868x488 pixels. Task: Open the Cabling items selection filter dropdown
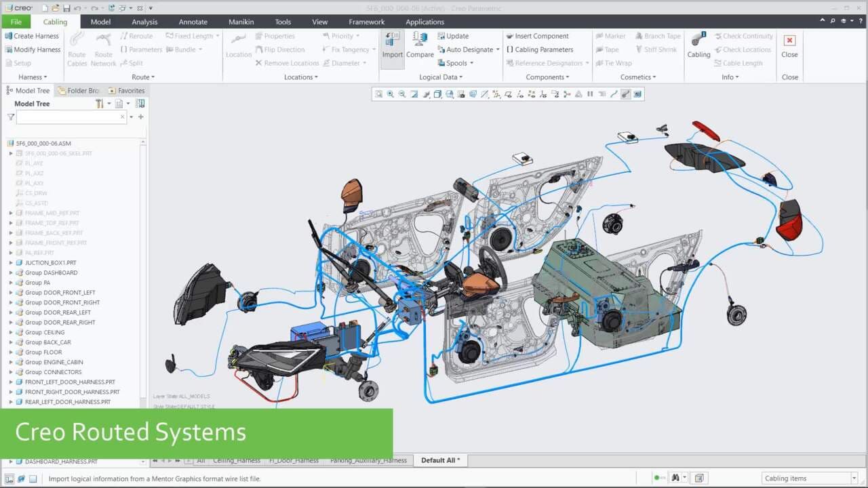853,479
